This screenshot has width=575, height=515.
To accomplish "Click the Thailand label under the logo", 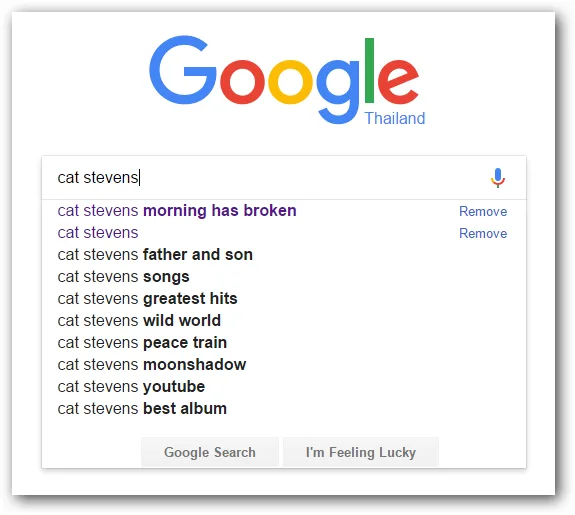I will click(395, 118).
